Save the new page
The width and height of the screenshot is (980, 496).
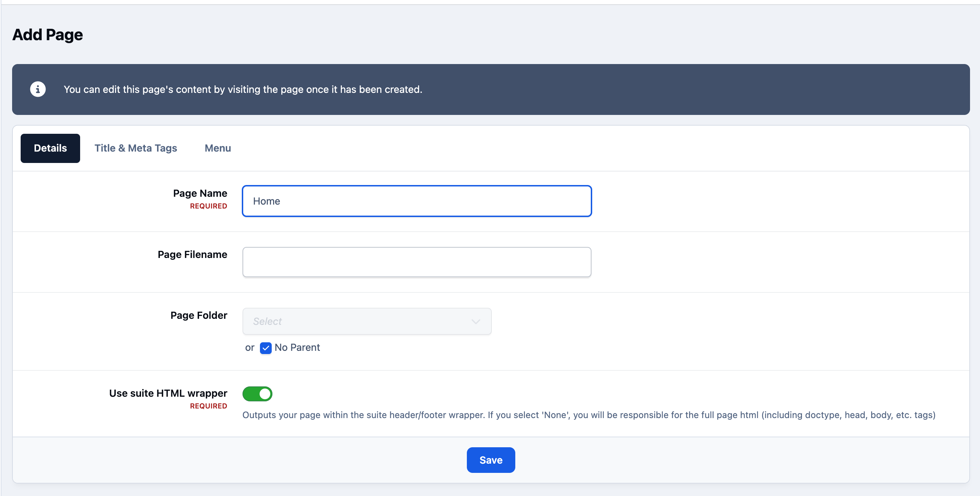(x=491, y=460)
